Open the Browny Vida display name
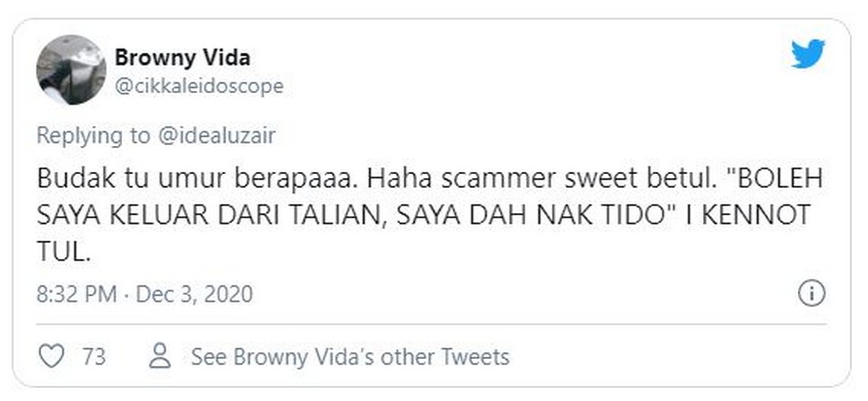Screen dimensions: 868x401 click(x=182, y=57)
